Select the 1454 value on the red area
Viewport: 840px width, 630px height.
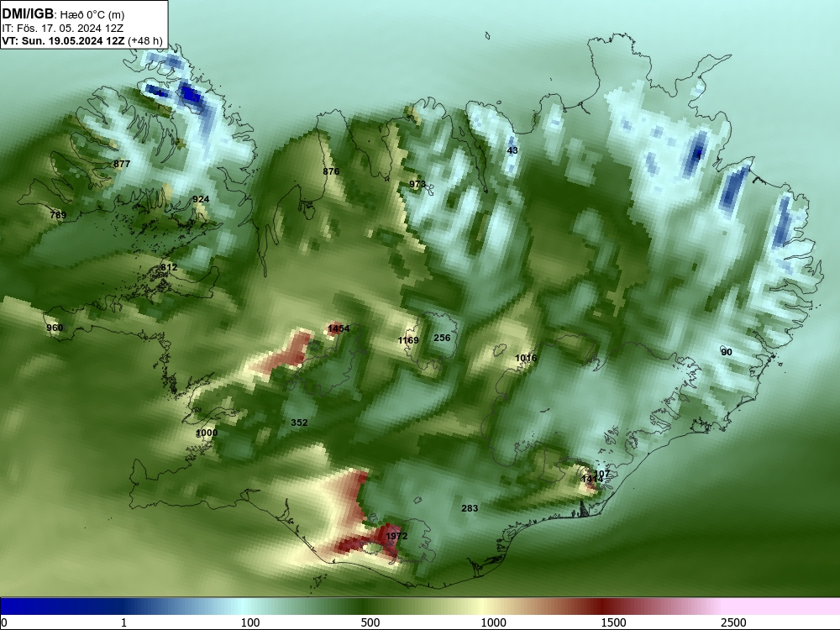[x=339, y=328]
